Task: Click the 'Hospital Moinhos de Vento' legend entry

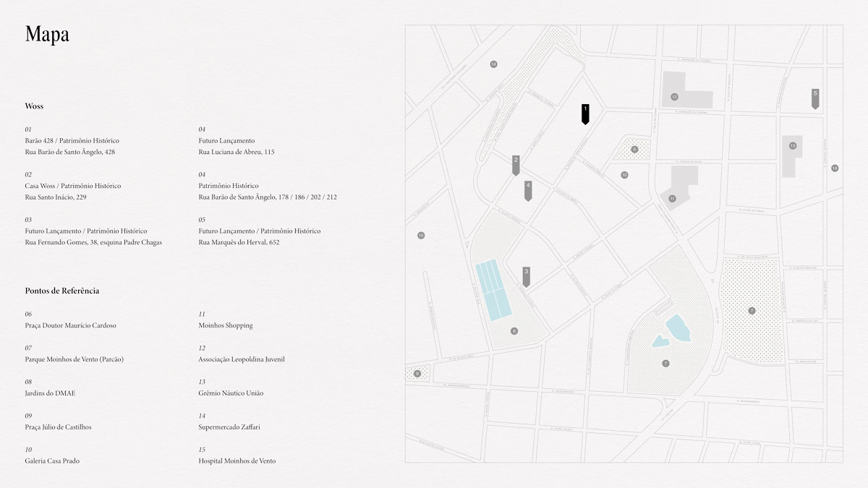Action: (x=237, y=461)
